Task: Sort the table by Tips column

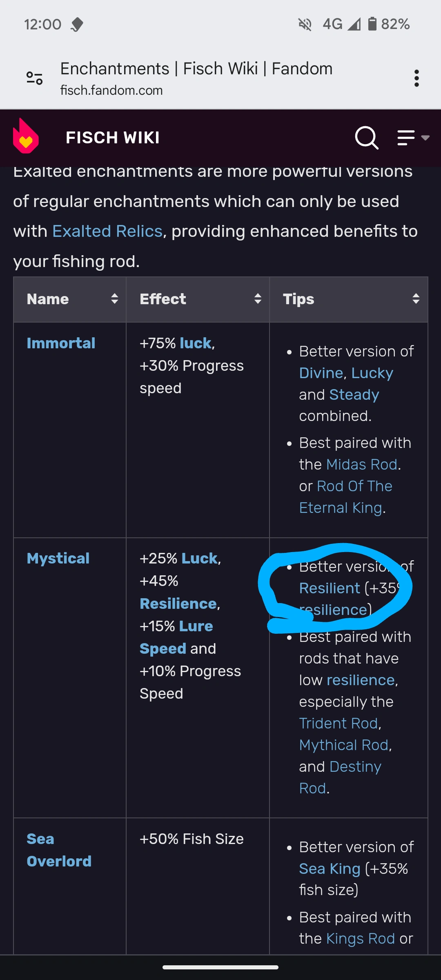Action: 416,299
